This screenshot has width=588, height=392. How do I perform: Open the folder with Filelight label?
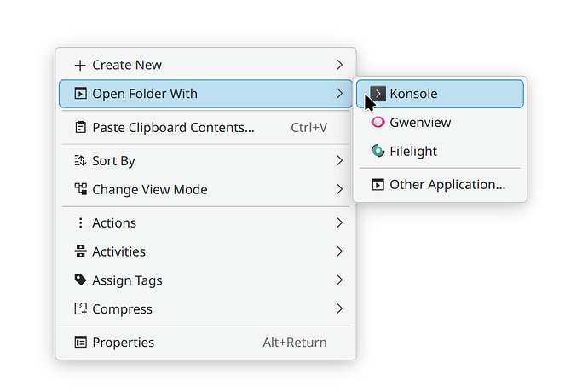[413, 152]
